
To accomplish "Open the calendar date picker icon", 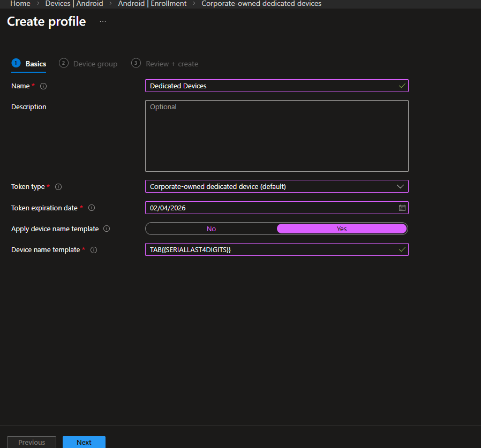I will click(402, 208).
